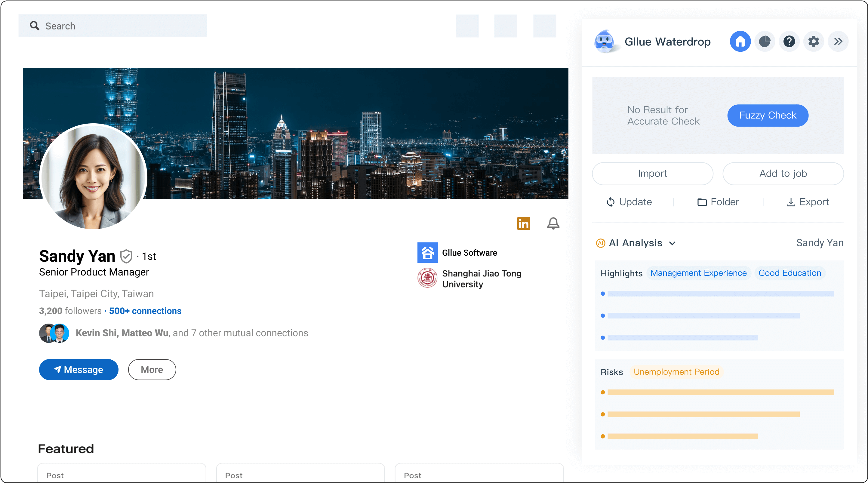The width and height of the screenshot is (868, 483).
Task: Open Kevin Shi, Matteo Wu mutual connections
Action: pyautogui.click(x=192, y=333)
